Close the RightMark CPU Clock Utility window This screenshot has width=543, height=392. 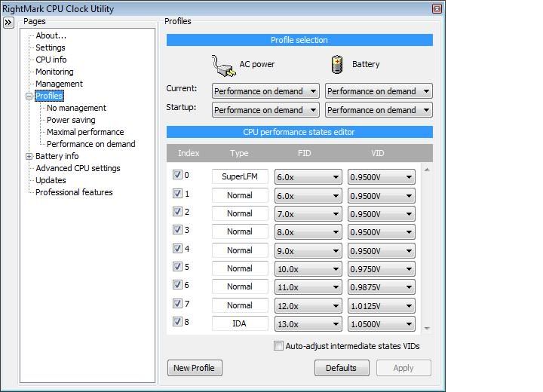pyautogui.click(x=437, y=8)
